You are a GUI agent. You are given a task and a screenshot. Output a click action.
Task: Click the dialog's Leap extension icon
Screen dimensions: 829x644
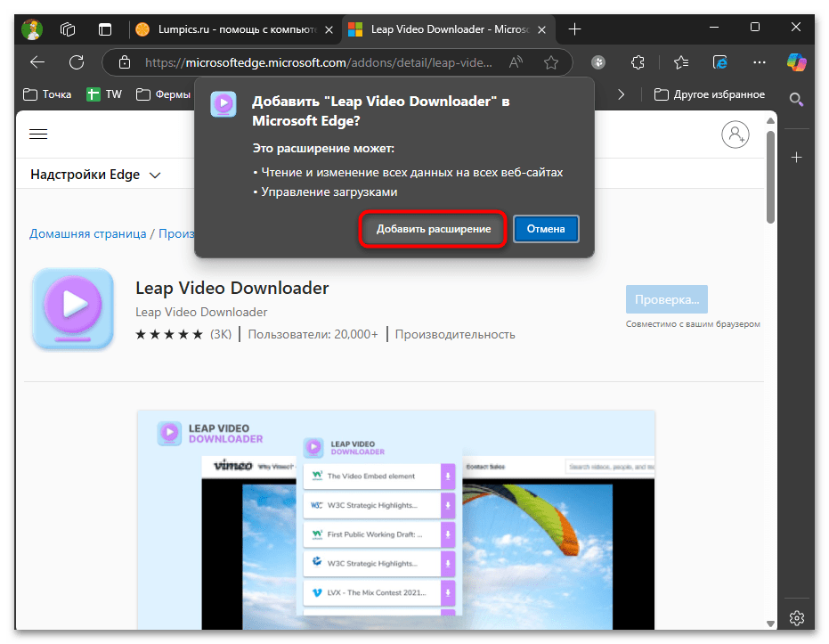[224, 103]
